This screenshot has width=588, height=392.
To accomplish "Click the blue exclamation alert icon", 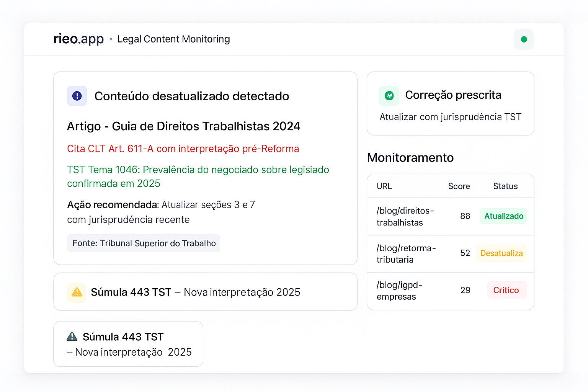I will coord(77,96).
